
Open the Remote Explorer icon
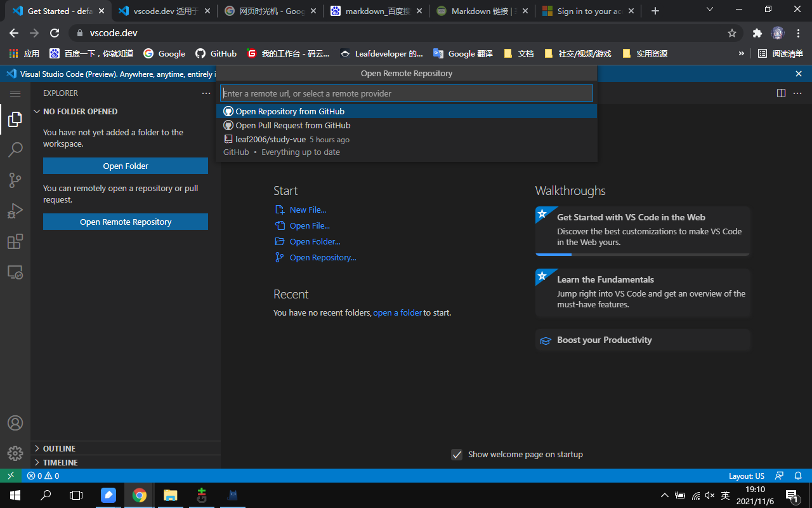point(15,272)
